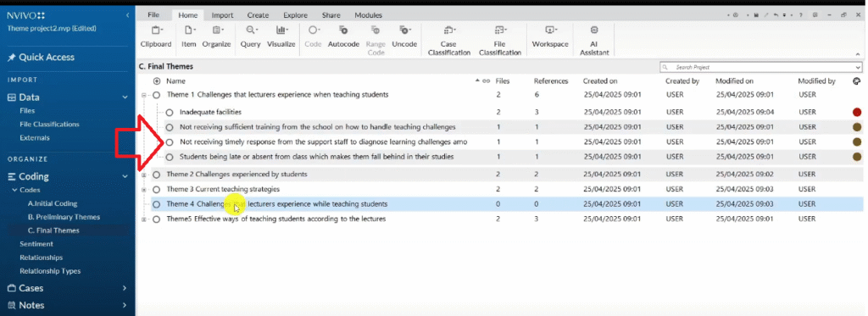
Task: Click color dot for Students being late row
Action: tap(857, 158)
